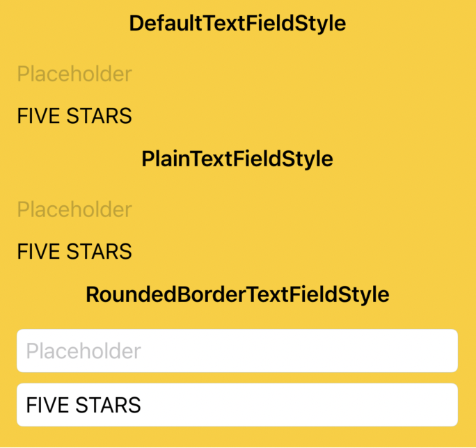
Task: Tap the word STARS in the default-style field
Action: [99, 116]
